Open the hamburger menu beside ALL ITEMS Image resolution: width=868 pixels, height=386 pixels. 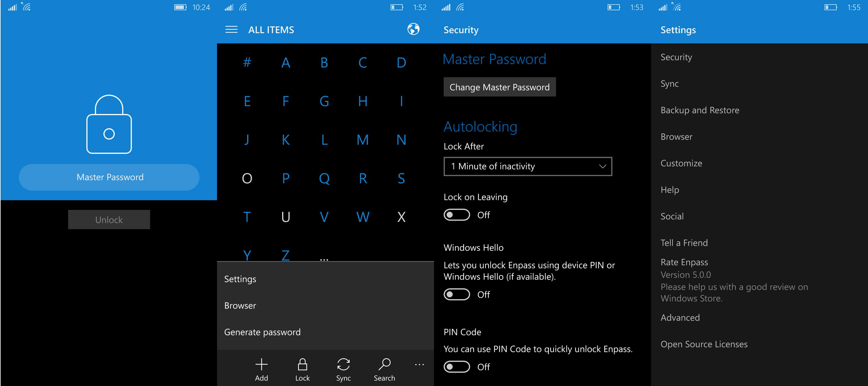coord(231,30)
